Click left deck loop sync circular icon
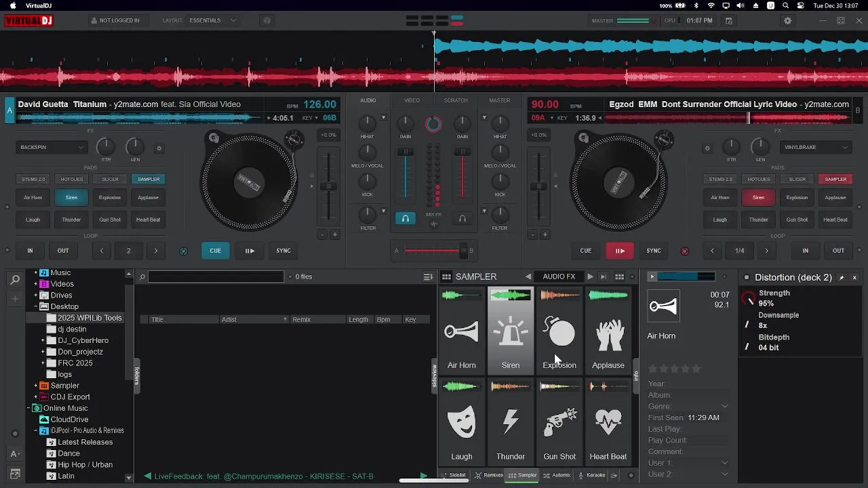Viewport: 868px width, 488px height. [x=183, y=251]
